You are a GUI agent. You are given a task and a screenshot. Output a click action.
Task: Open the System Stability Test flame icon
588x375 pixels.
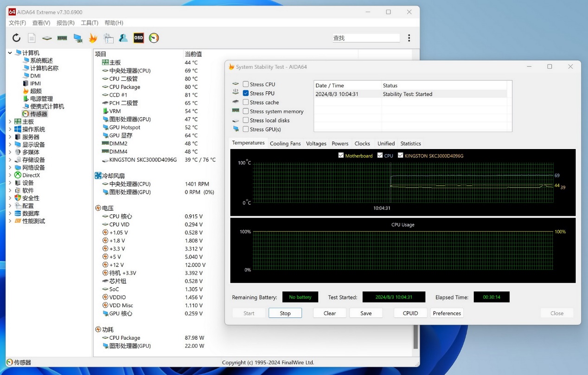[x=93, y=38]
